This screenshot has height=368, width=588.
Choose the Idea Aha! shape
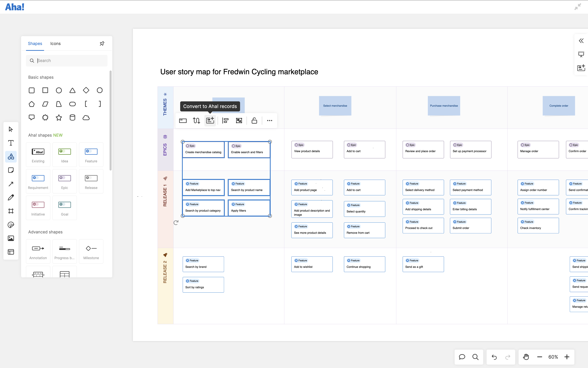(x=65, y=155)
